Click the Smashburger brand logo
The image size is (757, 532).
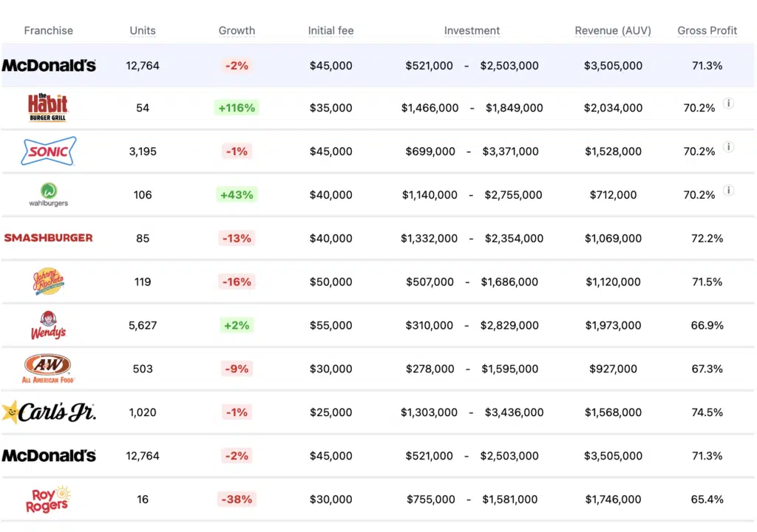[49, 238]
